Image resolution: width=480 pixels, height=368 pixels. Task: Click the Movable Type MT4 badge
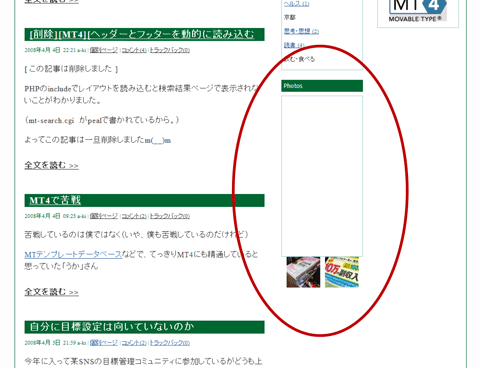418,11
